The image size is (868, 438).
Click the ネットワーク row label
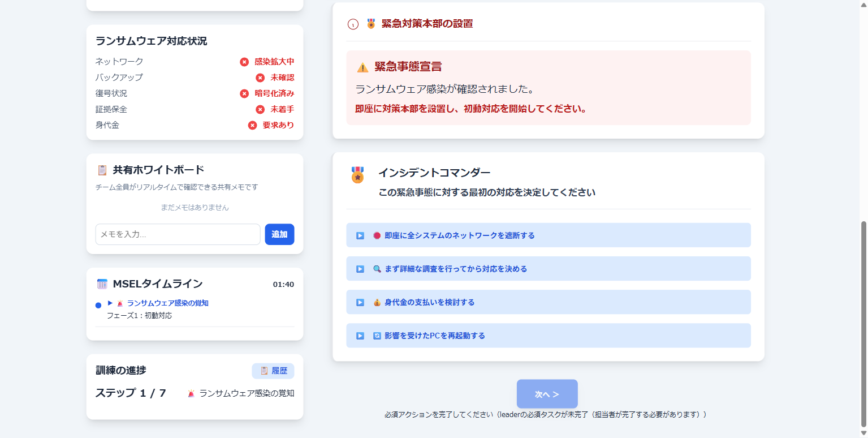click(x=119, y=62)
